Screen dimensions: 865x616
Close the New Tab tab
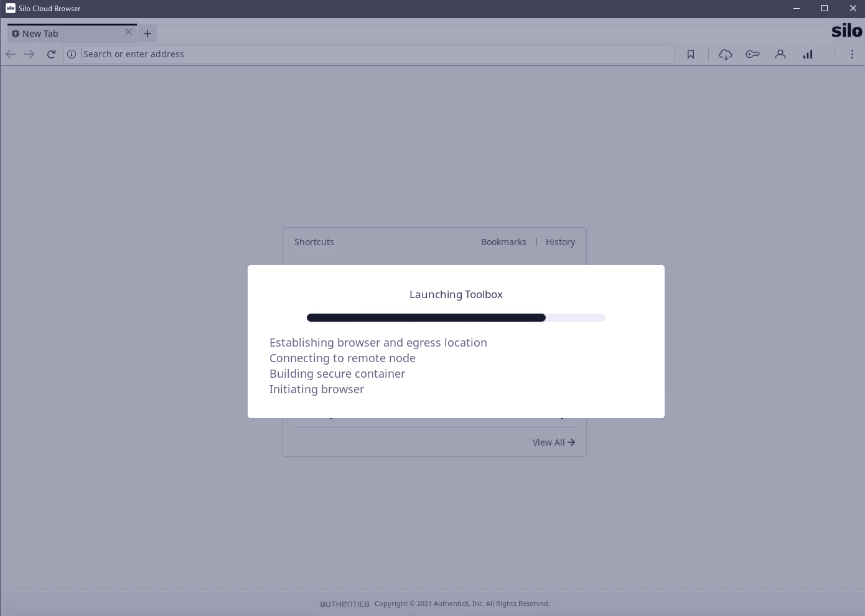(x=129, y=32)
